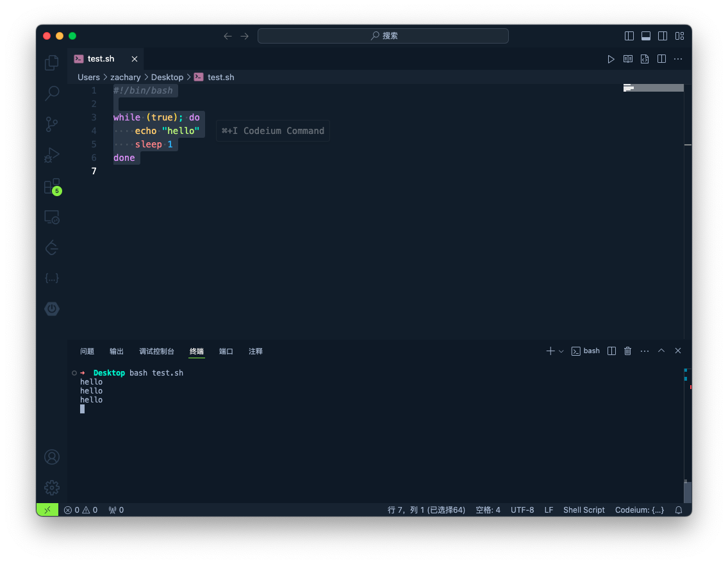Open the Search view in activity bar
Viewport: 728px width, 564px height.
52,93
